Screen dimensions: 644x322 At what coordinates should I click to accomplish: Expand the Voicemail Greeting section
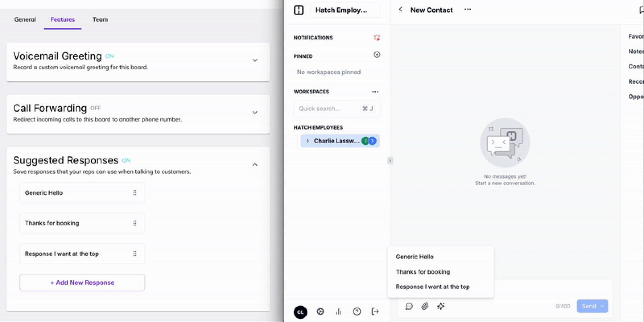255,60
